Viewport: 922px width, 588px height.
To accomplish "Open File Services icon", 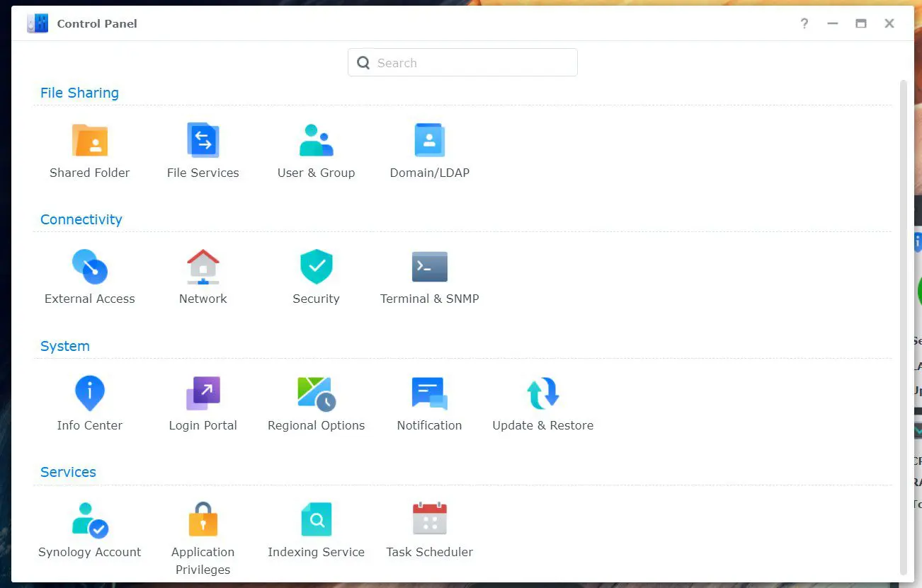I will point(203,141).
